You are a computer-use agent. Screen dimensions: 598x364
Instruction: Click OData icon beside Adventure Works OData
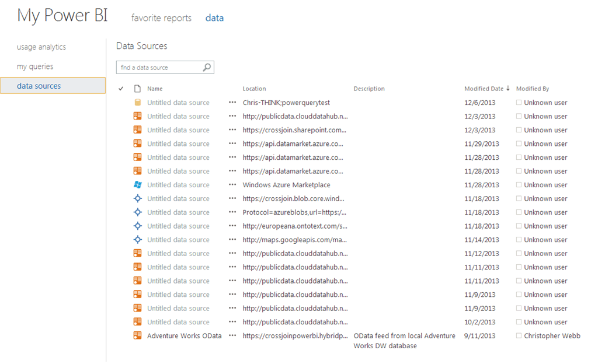[x=138, y=335]
